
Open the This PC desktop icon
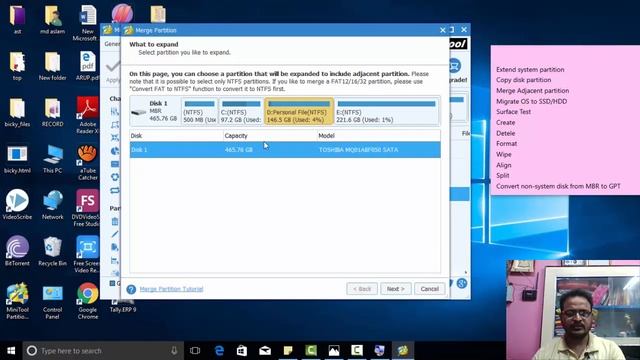(x=53, y=158)
